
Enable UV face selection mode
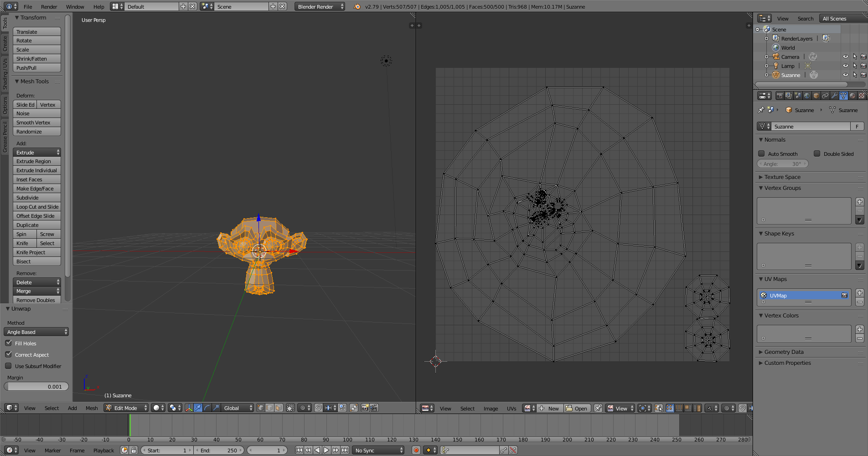[x=688, y=408]
